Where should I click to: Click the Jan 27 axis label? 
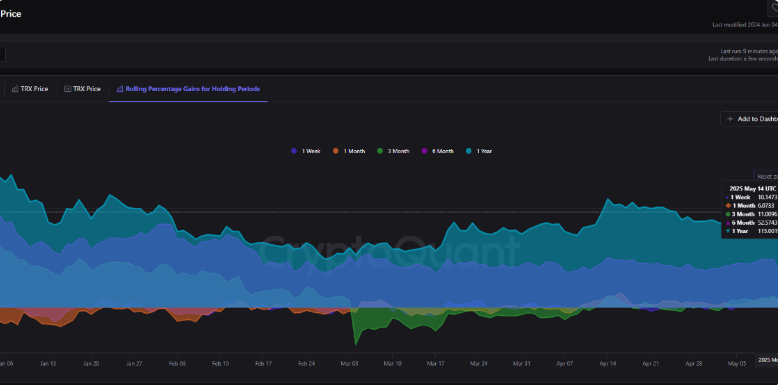pos(134,364)
